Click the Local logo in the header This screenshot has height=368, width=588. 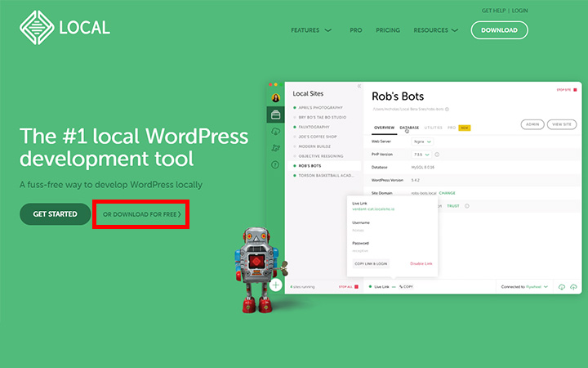[65, 28]
